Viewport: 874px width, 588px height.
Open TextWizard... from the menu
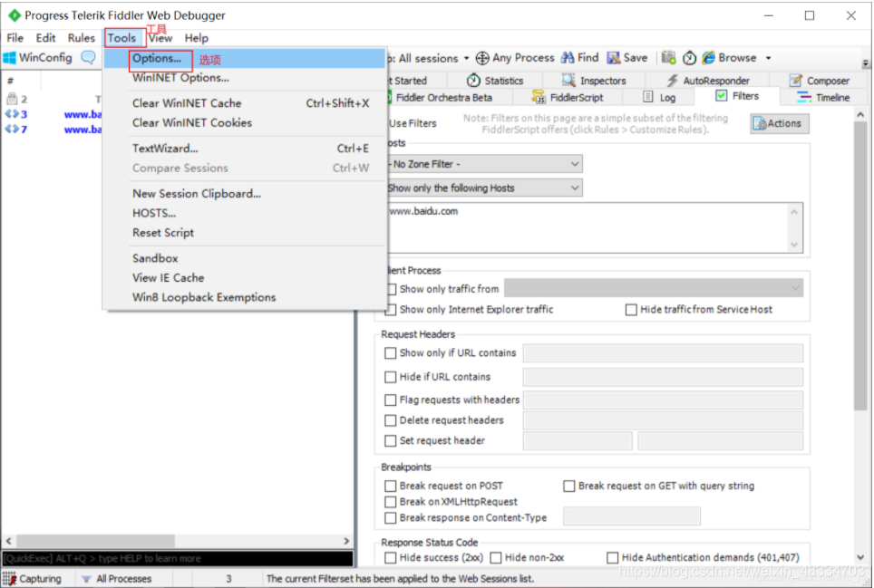244,148
